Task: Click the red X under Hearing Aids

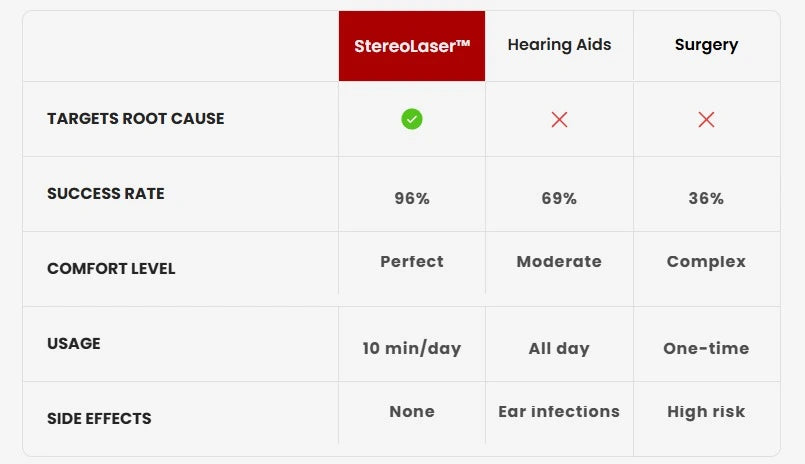Action: pyautogui.click(x=559, y=120)
